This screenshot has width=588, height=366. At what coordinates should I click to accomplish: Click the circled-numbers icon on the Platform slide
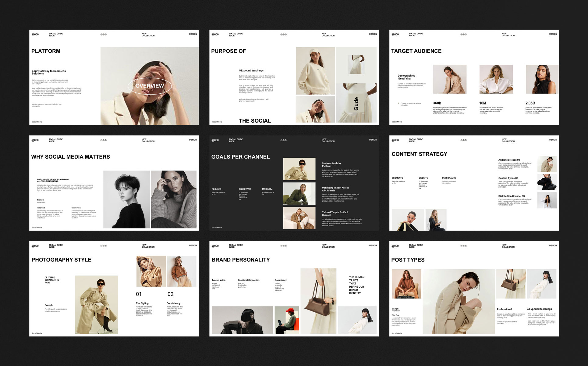point(104,34)
